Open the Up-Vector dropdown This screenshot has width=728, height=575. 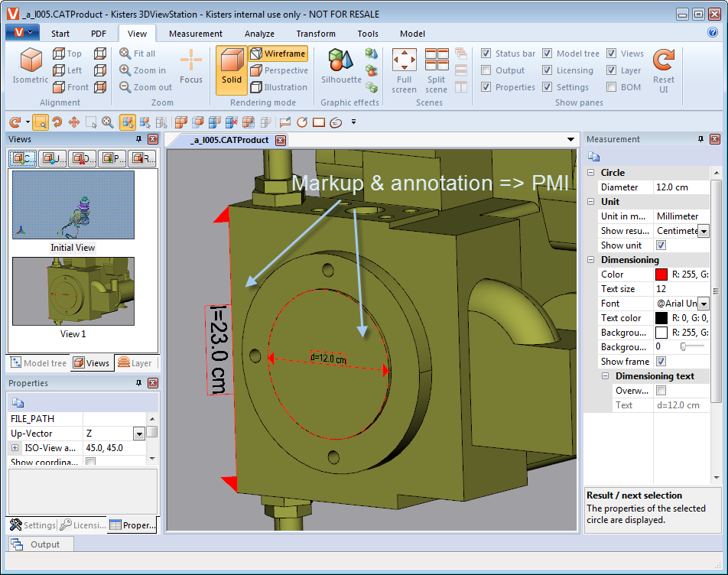139,434
